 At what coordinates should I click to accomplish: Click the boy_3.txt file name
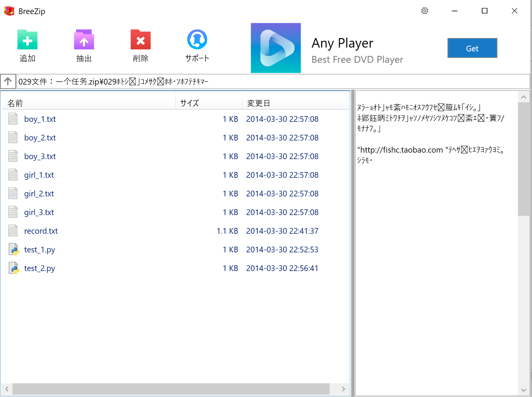pyautogui.click(x=40, y=156)
